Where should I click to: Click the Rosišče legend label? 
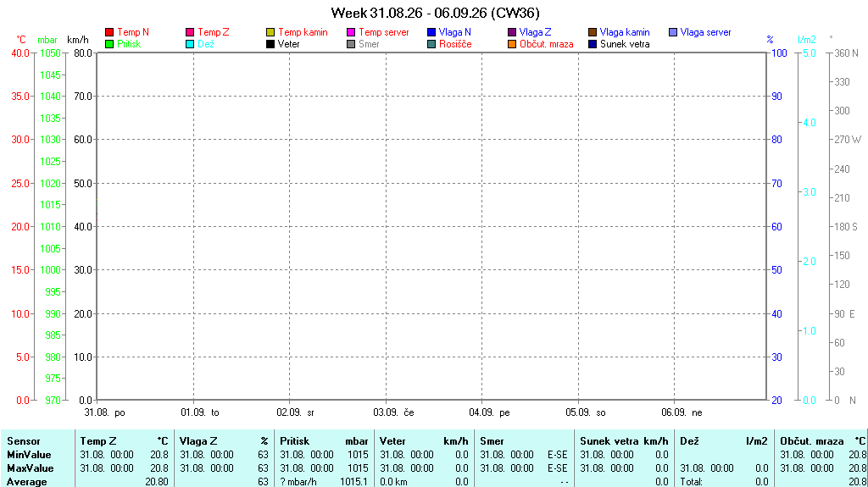pyautogui.click(x=455, y=44)
